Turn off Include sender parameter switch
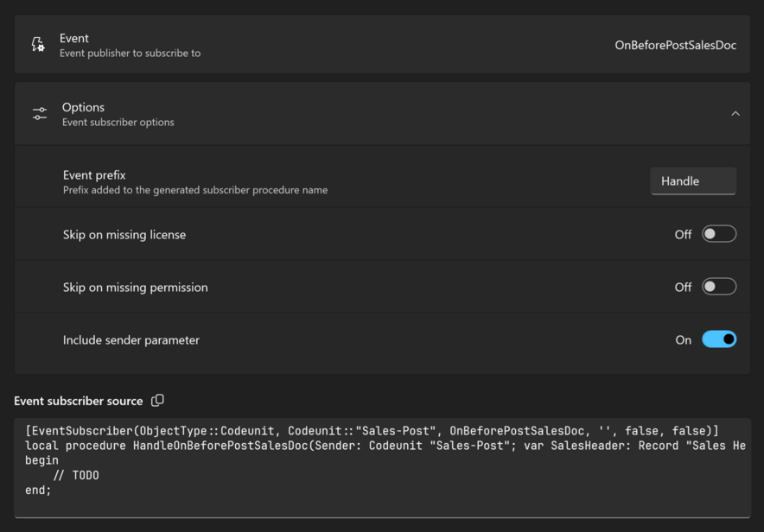Viewport: 764px width, 532px height. 719,339
